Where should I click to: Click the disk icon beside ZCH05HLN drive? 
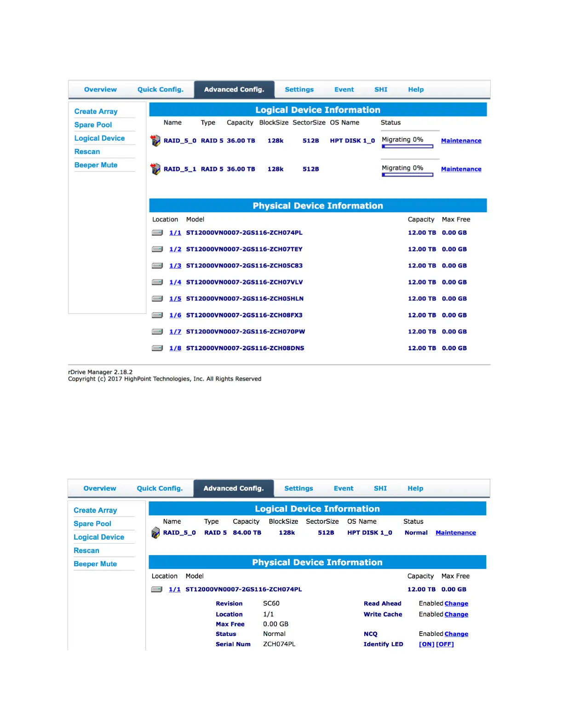click(x=157, y=299)
